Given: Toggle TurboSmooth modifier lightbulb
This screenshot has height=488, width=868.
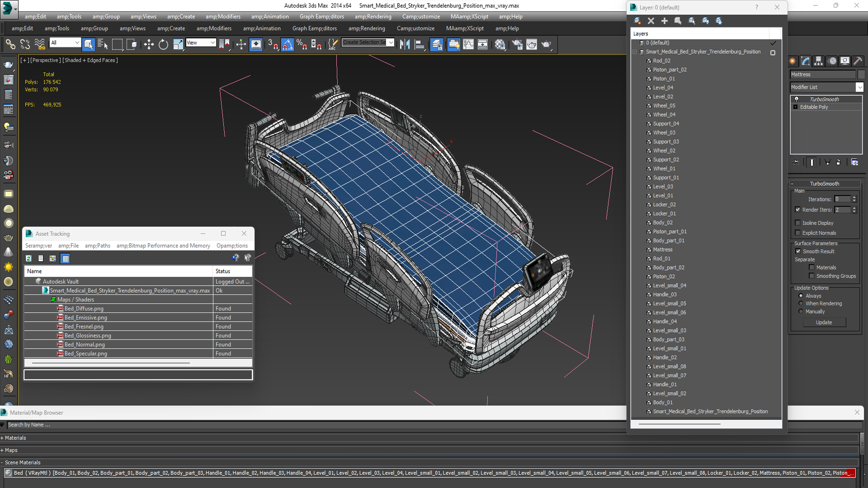Looking at the screenshot, I should pos(797,99).
